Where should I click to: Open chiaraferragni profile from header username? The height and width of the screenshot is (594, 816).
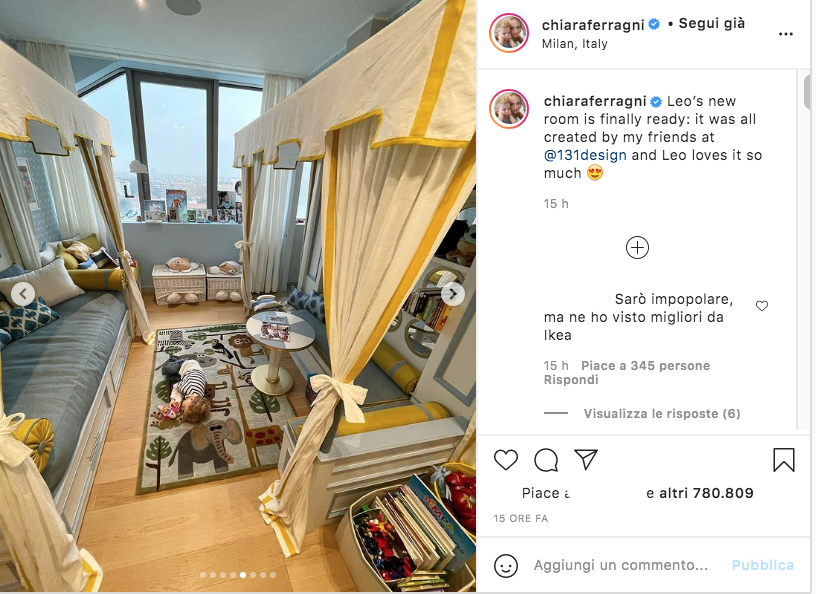pyautogui.click(x=593, y=24)
